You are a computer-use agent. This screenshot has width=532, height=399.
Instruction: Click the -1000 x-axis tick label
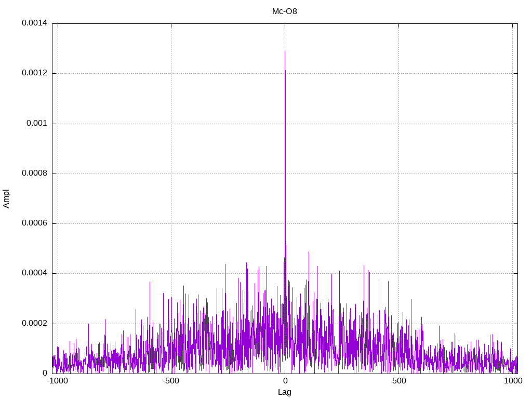pyautogui.click(x=57, y=381)
